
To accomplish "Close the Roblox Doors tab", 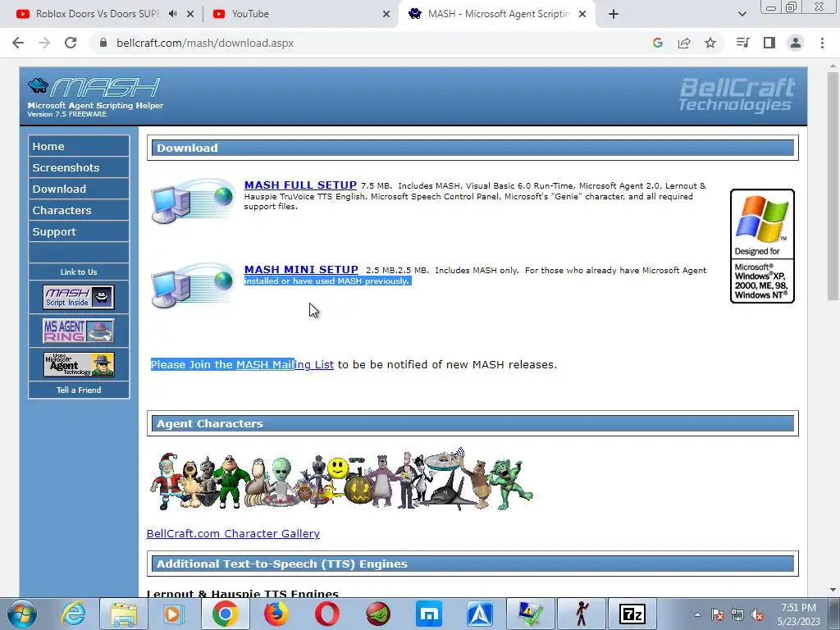I will pyautogui.click(x=190, y=14).
